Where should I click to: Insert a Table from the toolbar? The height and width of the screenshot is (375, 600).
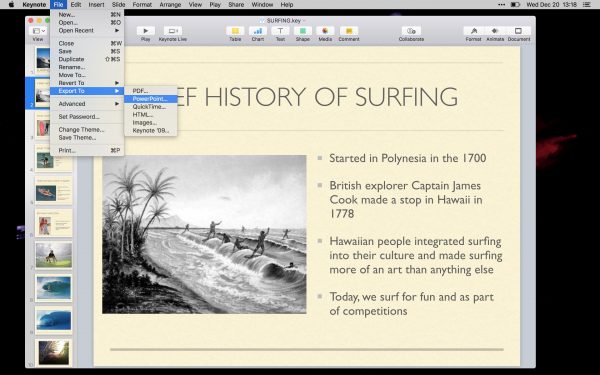pos(235,31)
